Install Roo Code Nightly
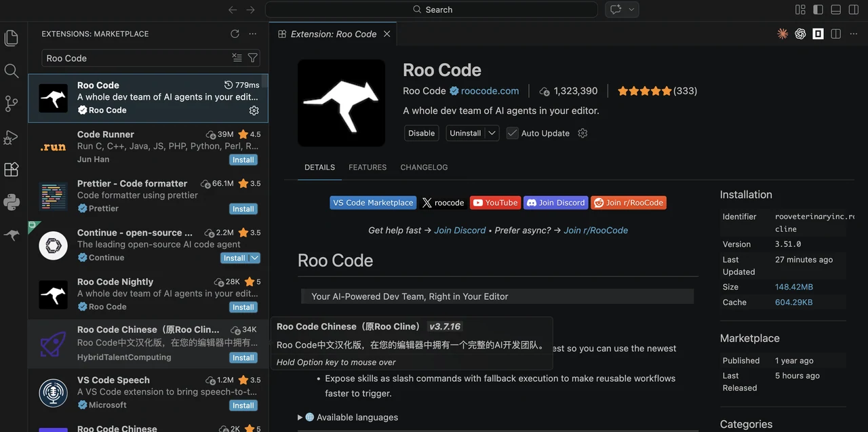The height and width of the screenshot is (432, 868). click(x=243, y=307)
